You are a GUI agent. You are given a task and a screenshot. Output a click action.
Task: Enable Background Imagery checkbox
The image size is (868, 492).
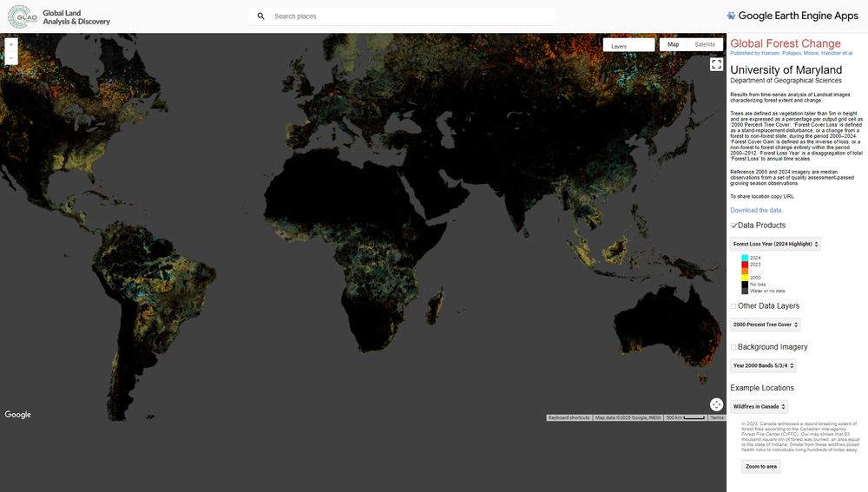point(733,347)
